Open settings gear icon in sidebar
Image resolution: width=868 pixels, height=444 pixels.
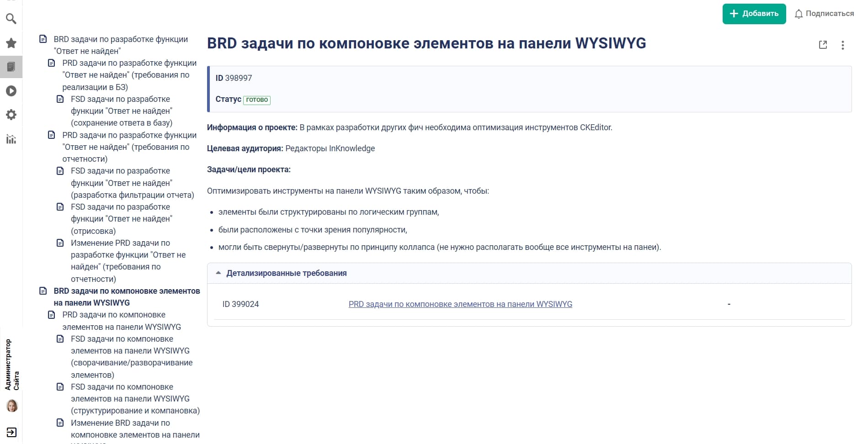click(x=11, y=115)
